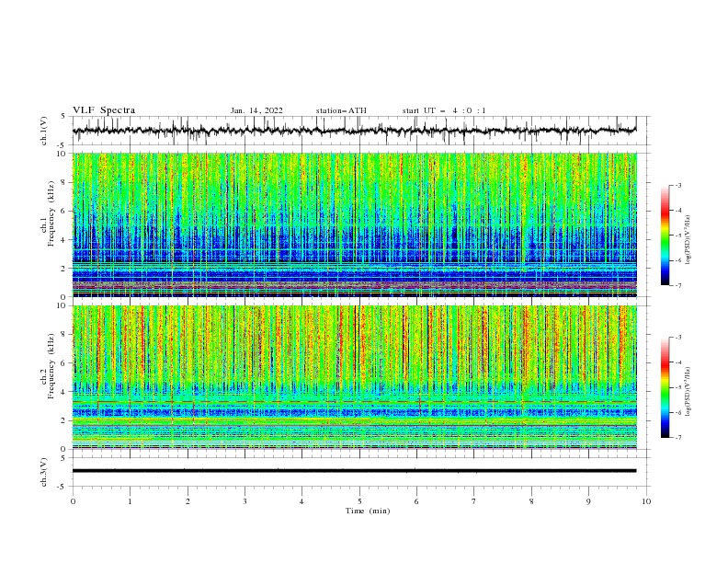Select the "start UT = 4 :0 :1" text
728x563 pixels.
pos(444,110)
